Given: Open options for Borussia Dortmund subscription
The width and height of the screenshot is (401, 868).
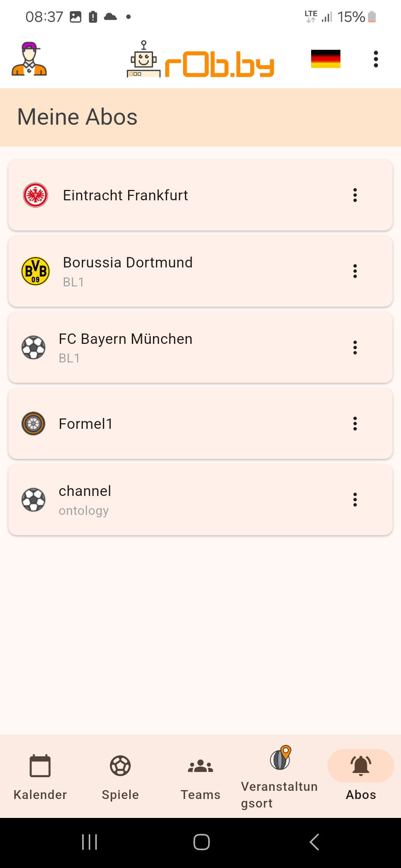Looking at the screenshot, I should tap(355, 271).
